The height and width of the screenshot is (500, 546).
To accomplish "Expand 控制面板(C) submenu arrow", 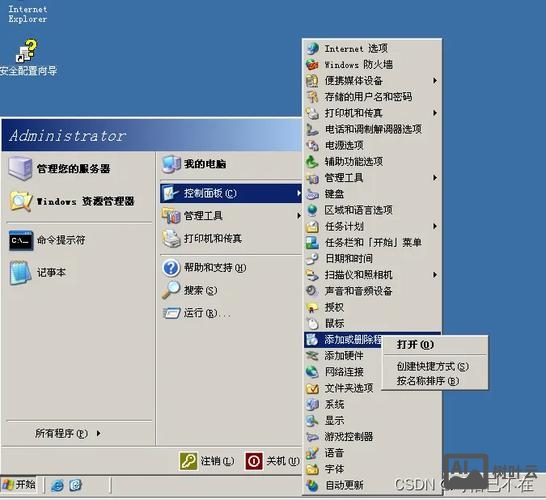I will pyautogui.click(x=298, y=193).
